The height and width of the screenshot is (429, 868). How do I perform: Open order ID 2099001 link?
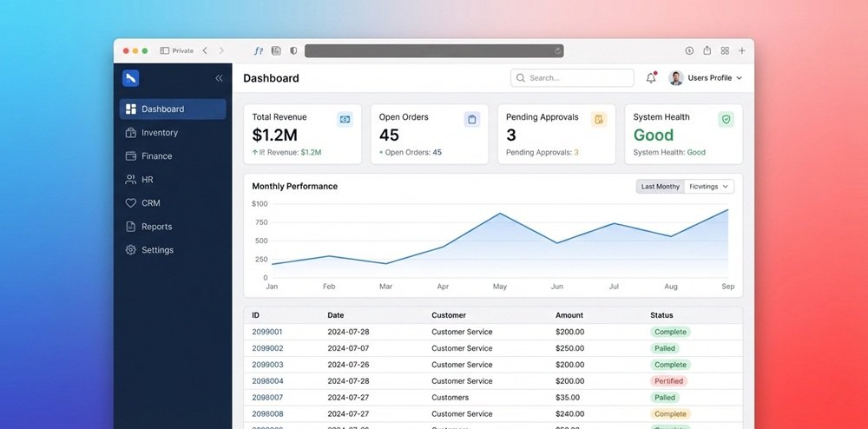coord(267,332)
